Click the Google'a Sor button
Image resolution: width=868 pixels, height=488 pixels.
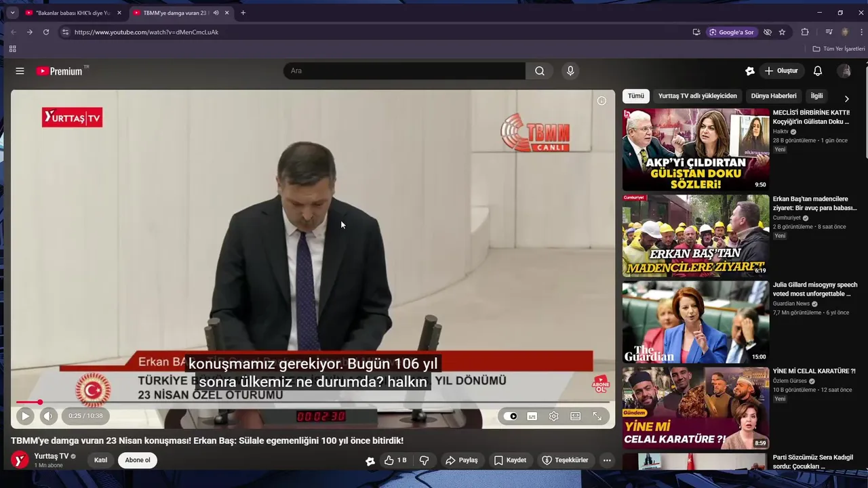click(x=732, y=32)
